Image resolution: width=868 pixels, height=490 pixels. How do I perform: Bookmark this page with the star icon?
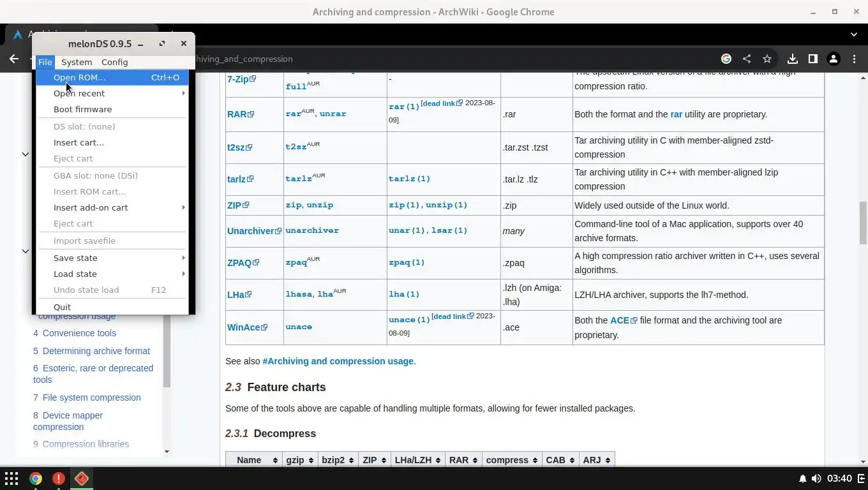tap(767, 59)
